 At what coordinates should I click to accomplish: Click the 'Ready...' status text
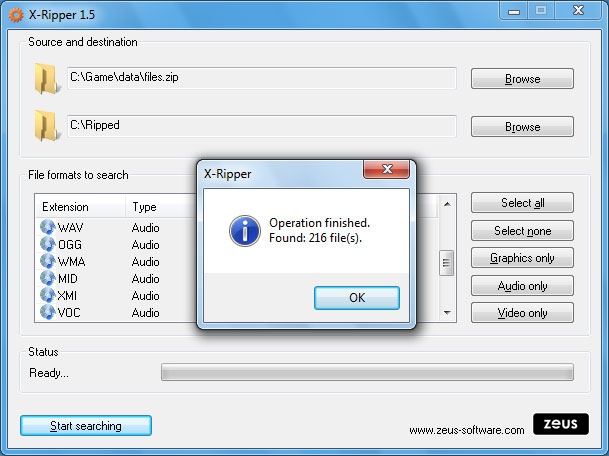49,373
